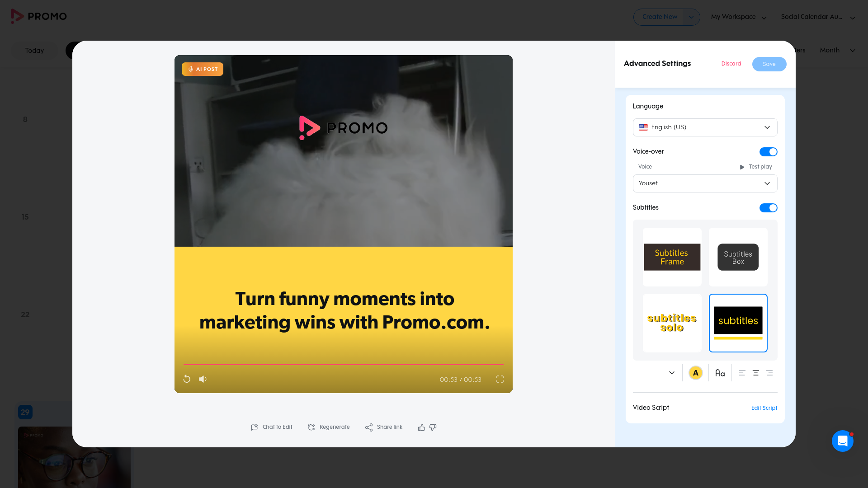Click the AI POST badge

pos(203,69)
